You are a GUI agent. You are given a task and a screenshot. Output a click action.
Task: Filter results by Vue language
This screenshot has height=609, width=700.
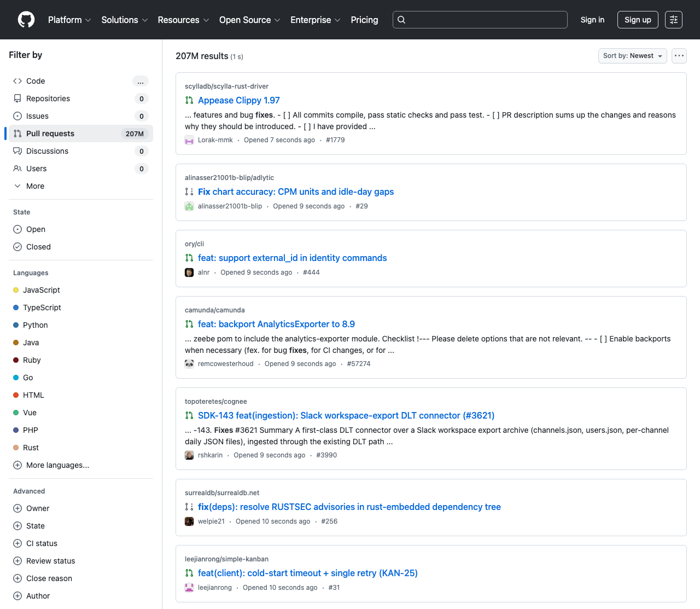[x=81, y=413]
